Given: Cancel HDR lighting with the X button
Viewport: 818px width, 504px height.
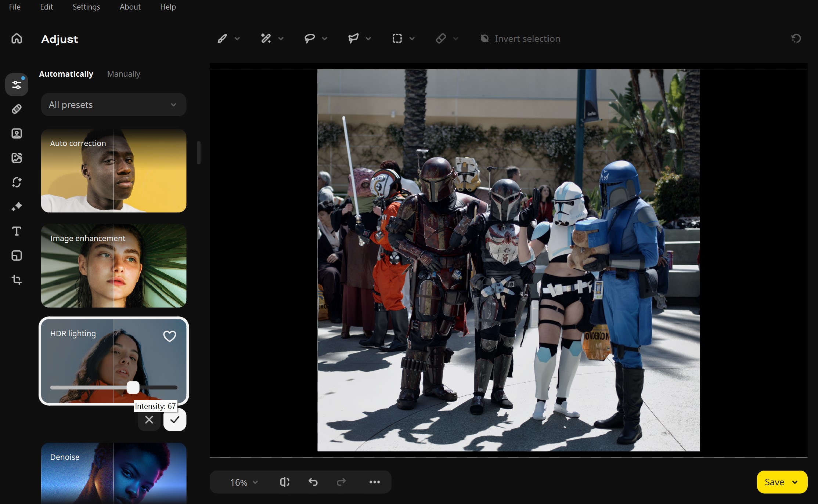Looking at the screenshot, I should pos(149,420).
